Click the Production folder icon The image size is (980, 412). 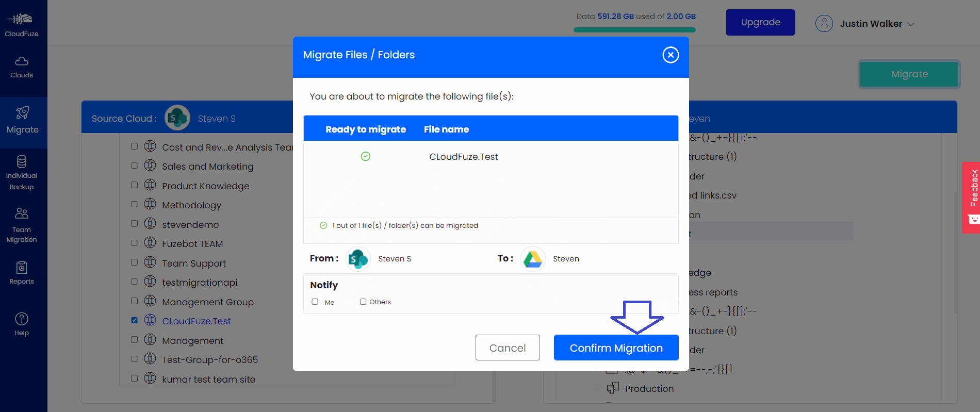coord(613,388)
